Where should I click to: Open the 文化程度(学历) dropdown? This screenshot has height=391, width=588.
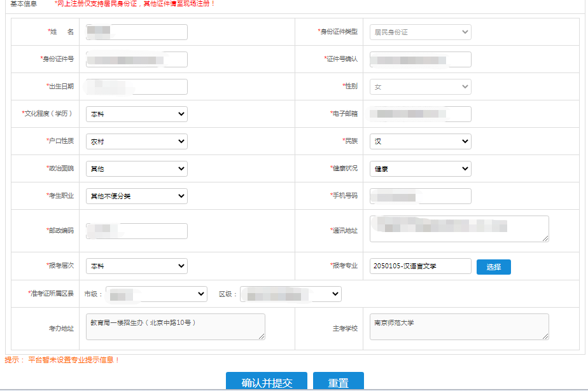tap(136, 114)
